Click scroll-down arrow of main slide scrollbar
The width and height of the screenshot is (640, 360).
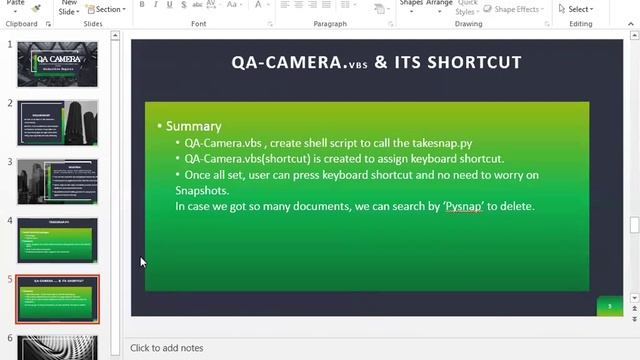coord(634,298)
